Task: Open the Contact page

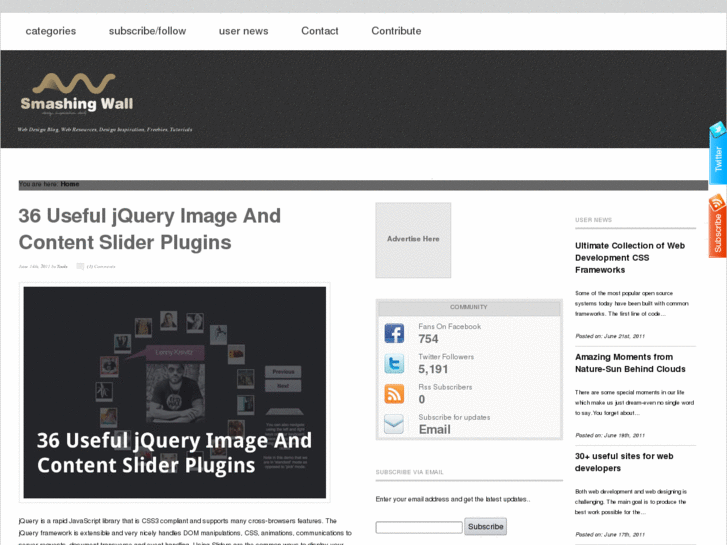Action: (x=319, y=31)
